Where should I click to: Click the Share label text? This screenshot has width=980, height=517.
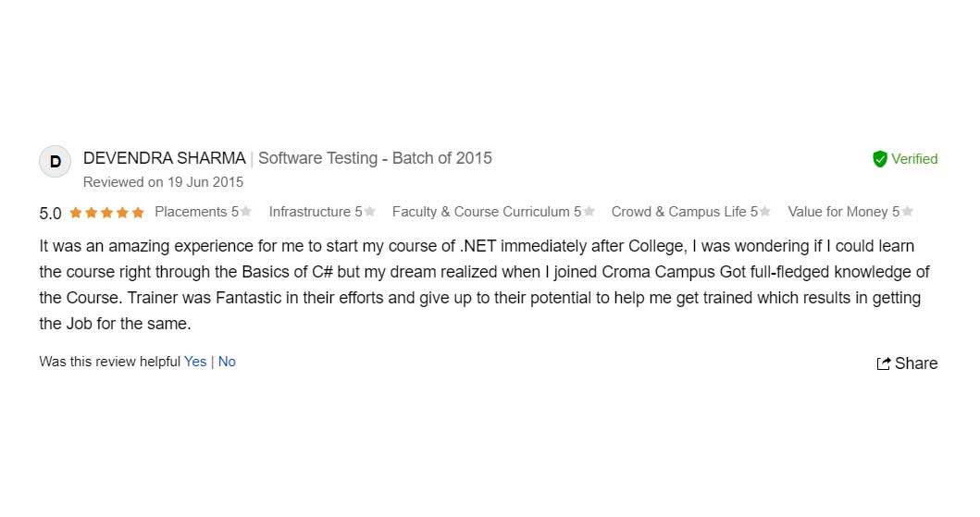click(916, 363)
